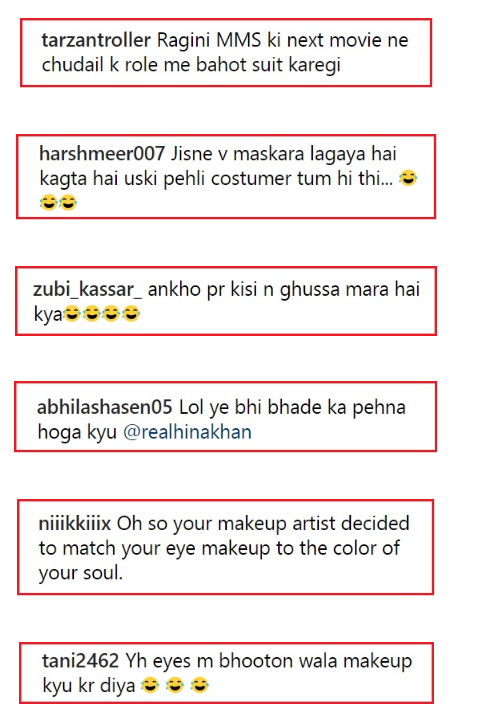Click zubi_kassar_ username link

87,289
